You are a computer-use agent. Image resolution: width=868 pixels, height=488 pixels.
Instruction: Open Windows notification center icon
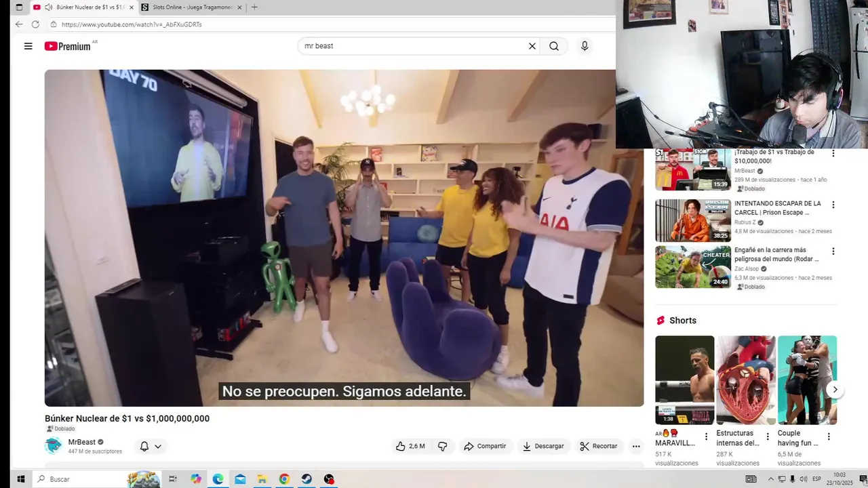[862, 479]
